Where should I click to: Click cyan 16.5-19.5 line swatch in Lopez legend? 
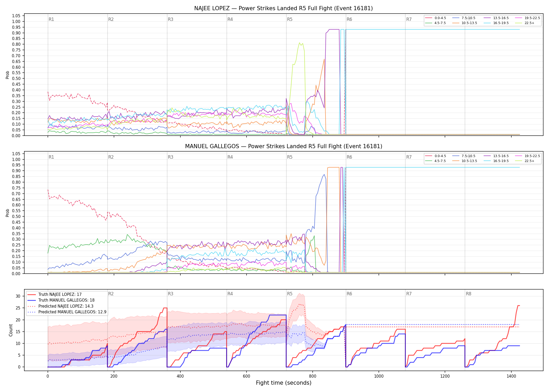click(487, 23)
